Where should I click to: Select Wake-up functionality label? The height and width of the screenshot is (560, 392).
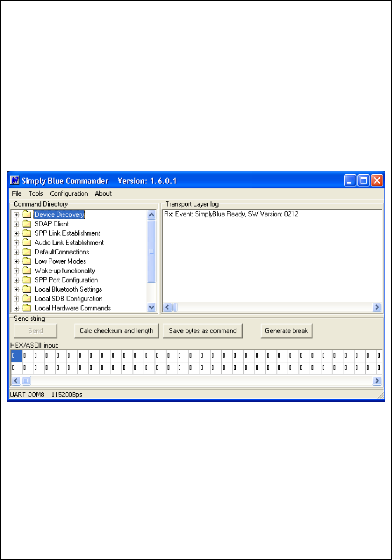(65, 270)
